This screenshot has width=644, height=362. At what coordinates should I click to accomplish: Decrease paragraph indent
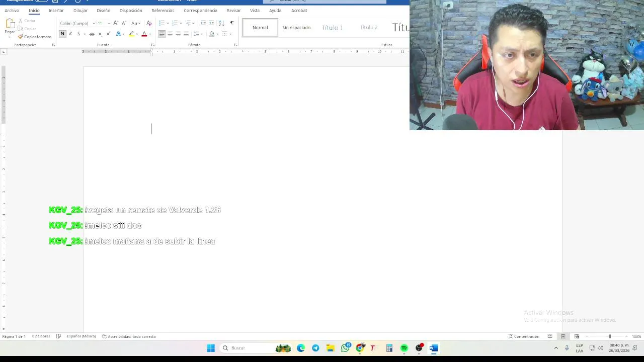point(203,23)
